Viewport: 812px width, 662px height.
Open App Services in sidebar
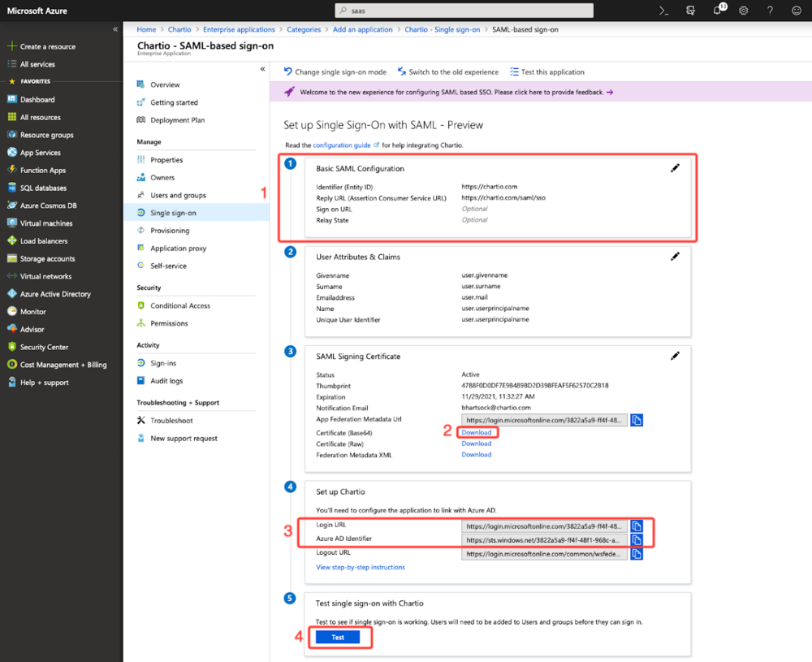click(x=40, y=152)
